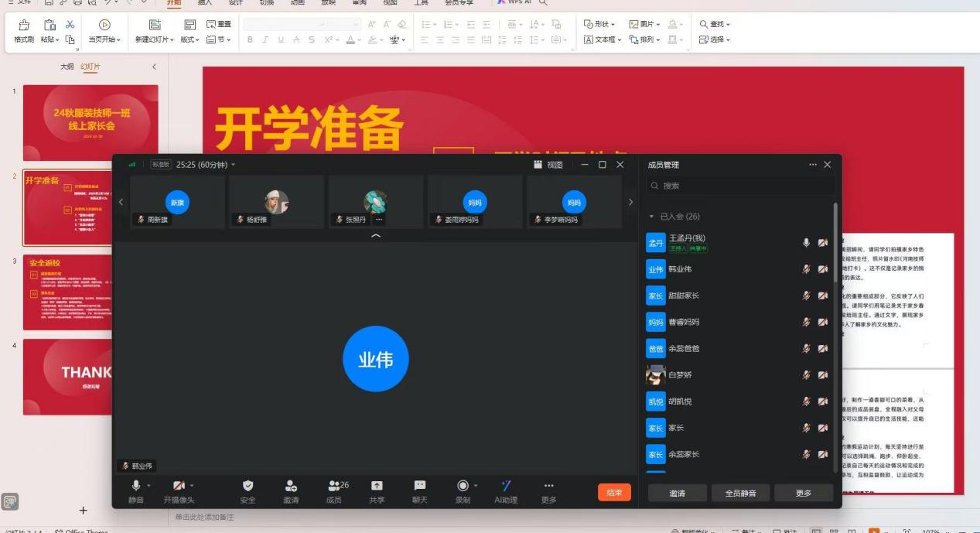Search members in the 搜索 field
Viewport: 980px width, 533px height.
740,186
